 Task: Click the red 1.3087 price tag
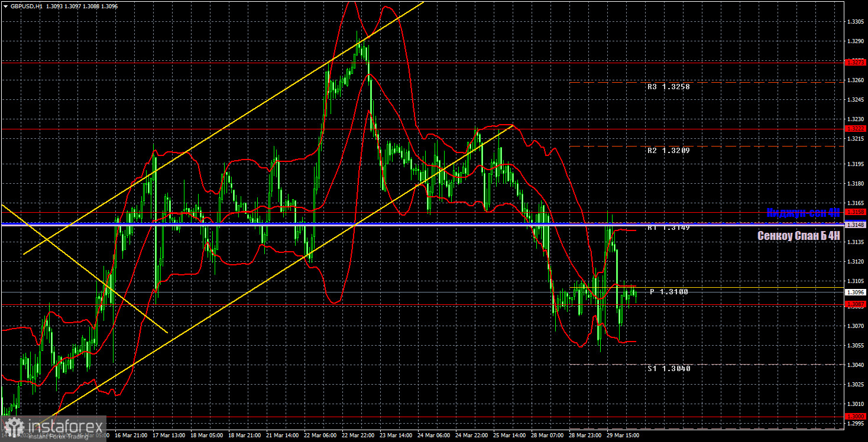pyautogui.click(x=855, y=304)
